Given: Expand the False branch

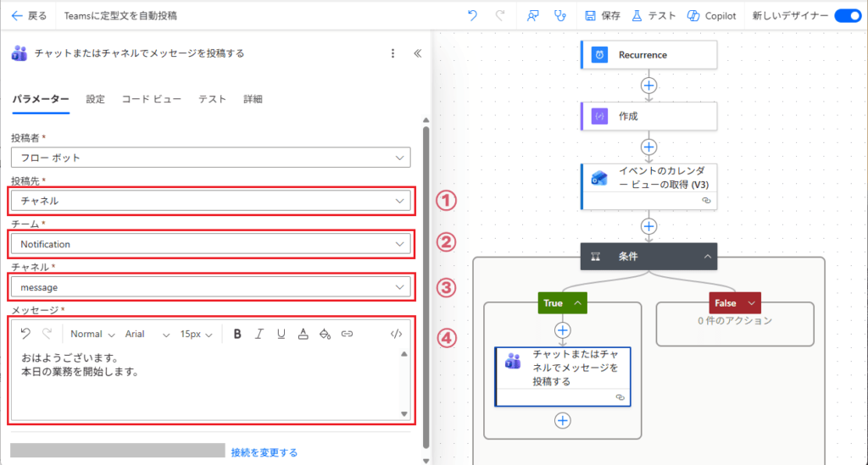Looking at the screenshot, I should tap(735, 303).
